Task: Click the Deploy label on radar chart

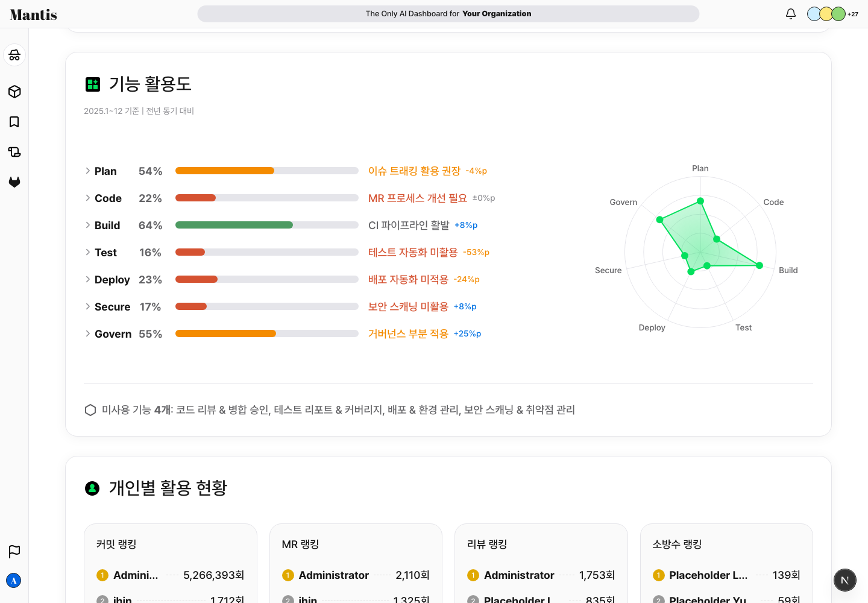Action: [x=652, y=327]
